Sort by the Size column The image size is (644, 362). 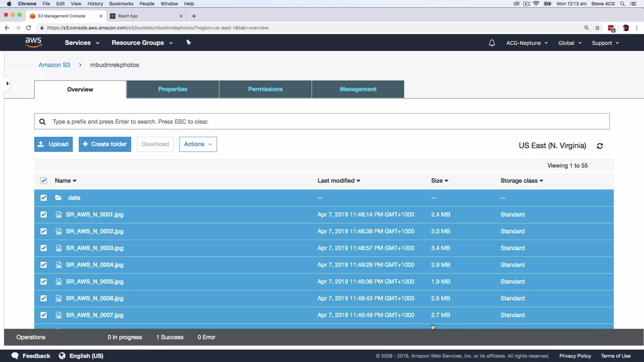439,180
